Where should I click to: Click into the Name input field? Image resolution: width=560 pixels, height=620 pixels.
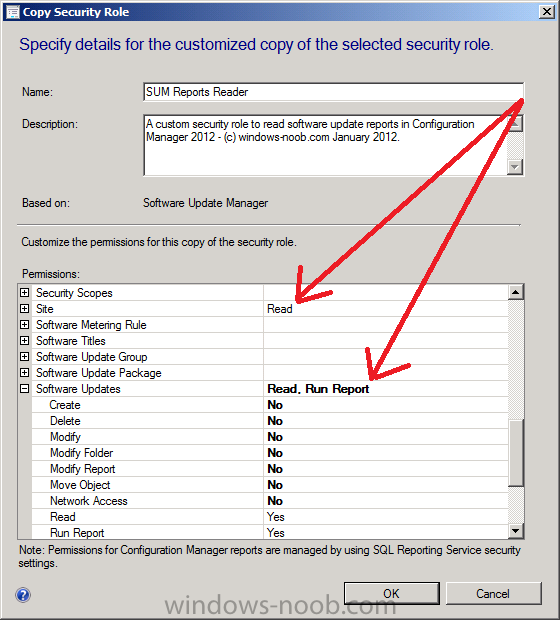333,92
